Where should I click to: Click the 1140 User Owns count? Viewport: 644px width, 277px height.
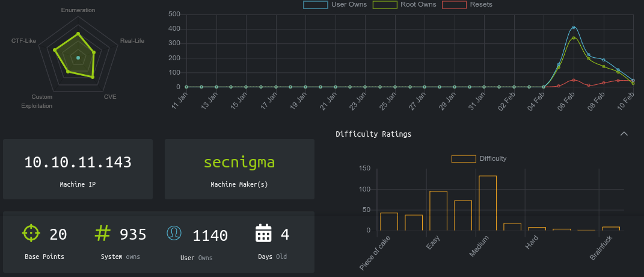coord(210,235)
